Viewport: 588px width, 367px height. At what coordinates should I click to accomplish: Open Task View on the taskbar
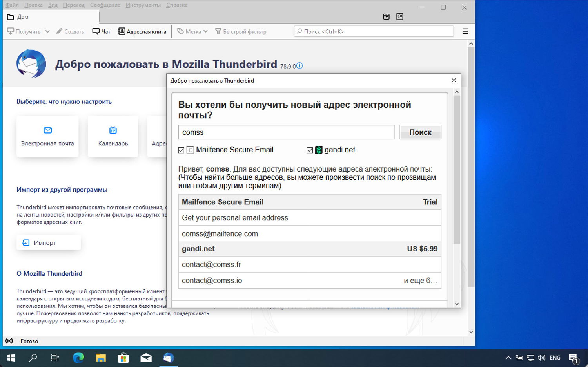coord(55,358)
